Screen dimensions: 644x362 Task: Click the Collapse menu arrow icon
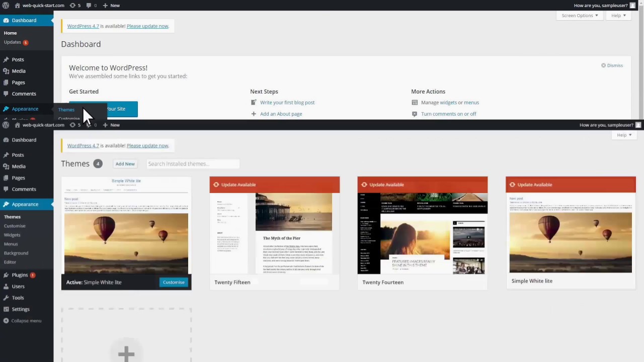click(6, 321)
